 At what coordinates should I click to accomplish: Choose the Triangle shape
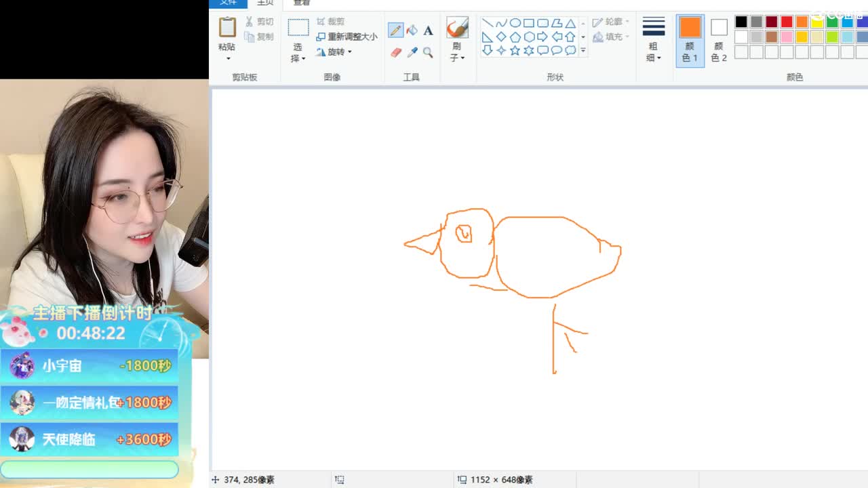(x=570, y=23)
